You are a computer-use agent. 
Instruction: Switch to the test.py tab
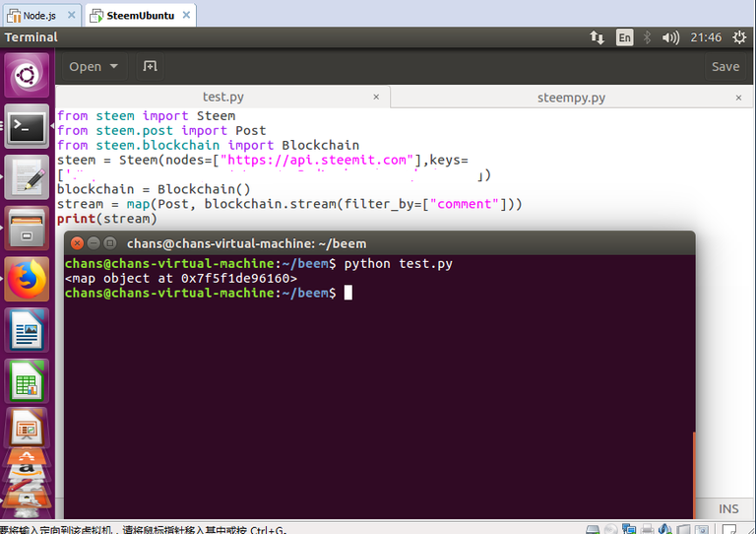point(222,97)
